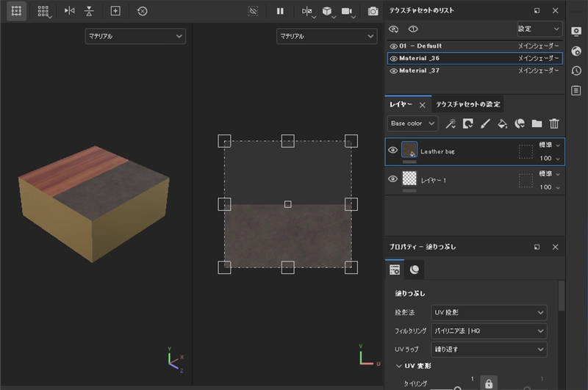
Task: Hide the Material_37 texture set
Action: [x=393, y=71]
